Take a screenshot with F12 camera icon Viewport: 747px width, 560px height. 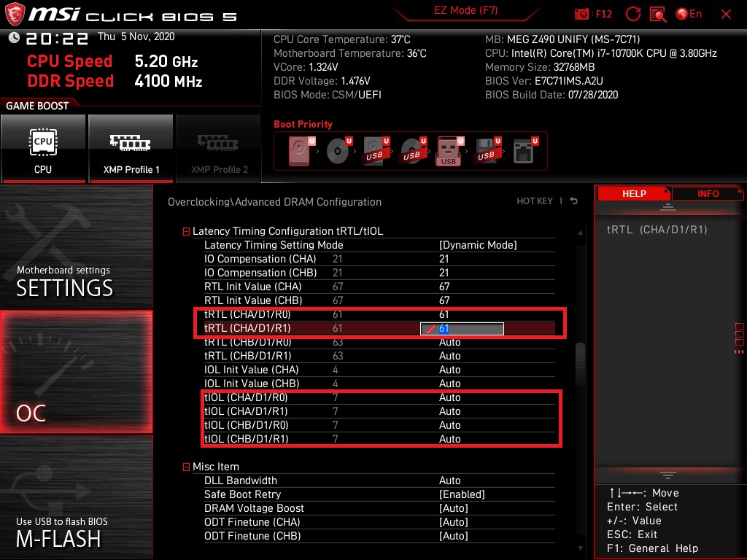(581, 15)
